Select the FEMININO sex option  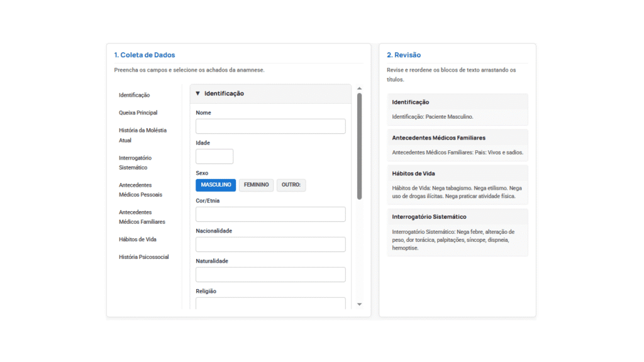(256, 185)
